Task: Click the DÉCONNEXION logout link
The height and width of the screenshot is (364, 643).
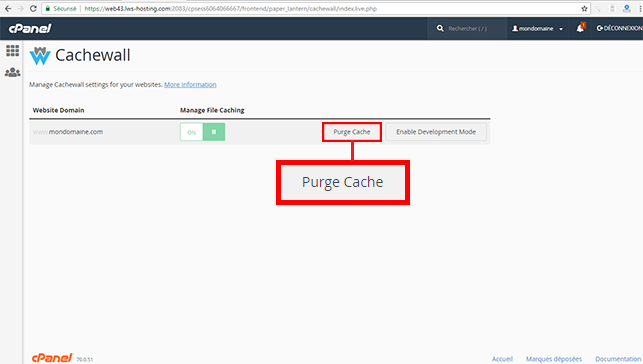Action: point(620,28)
